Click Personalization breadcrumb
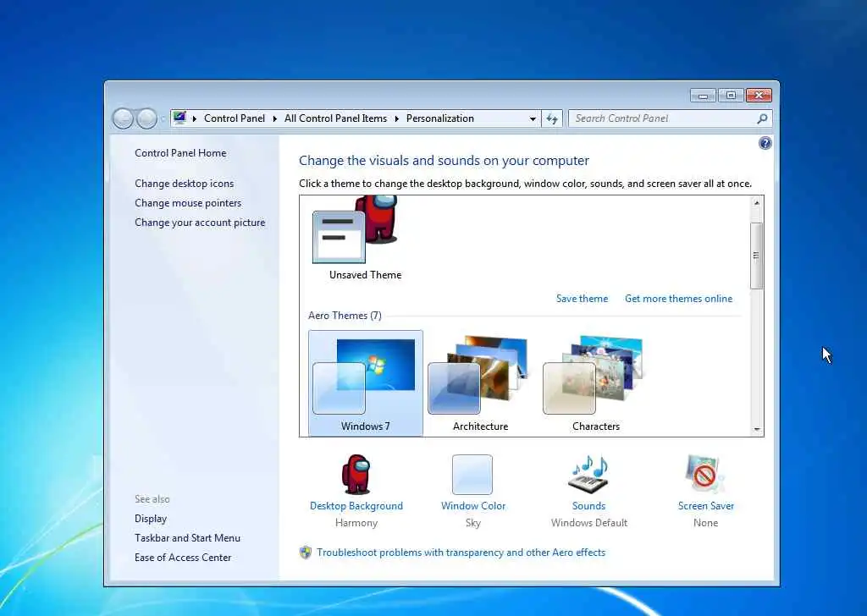867x616 pixels. tap(440, 118)
